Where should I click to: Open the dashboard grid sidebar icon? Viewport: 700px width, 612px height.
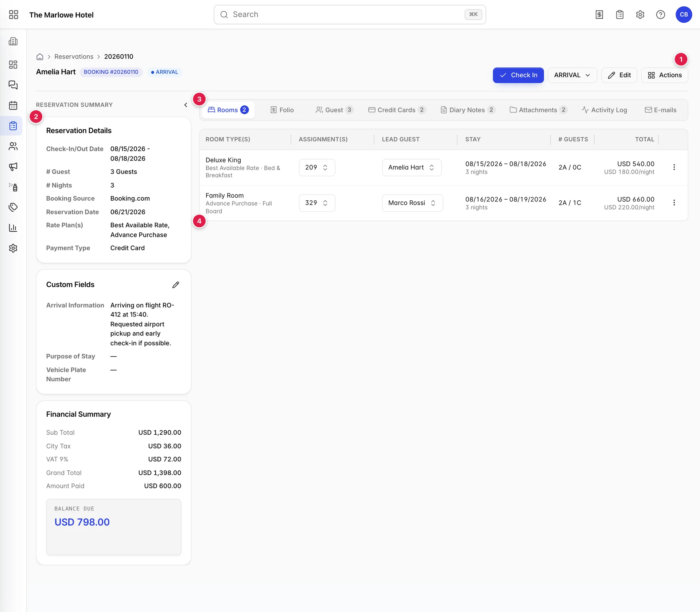13,64
